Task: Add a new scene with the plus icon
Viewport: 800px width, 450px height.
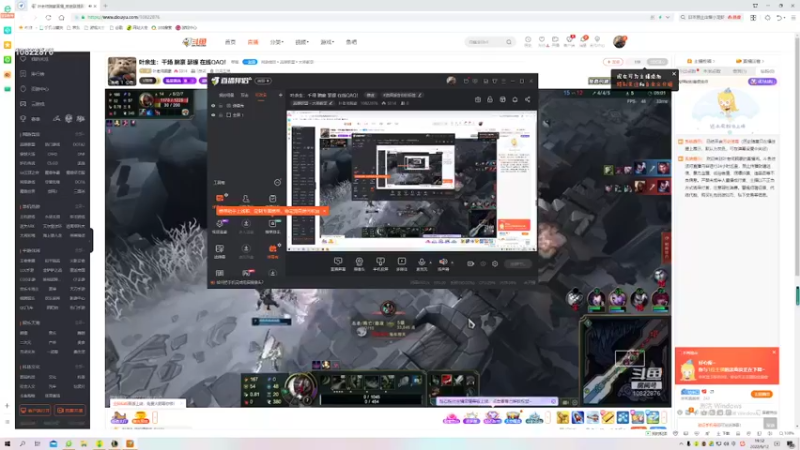Action: [x=280, y=95]
